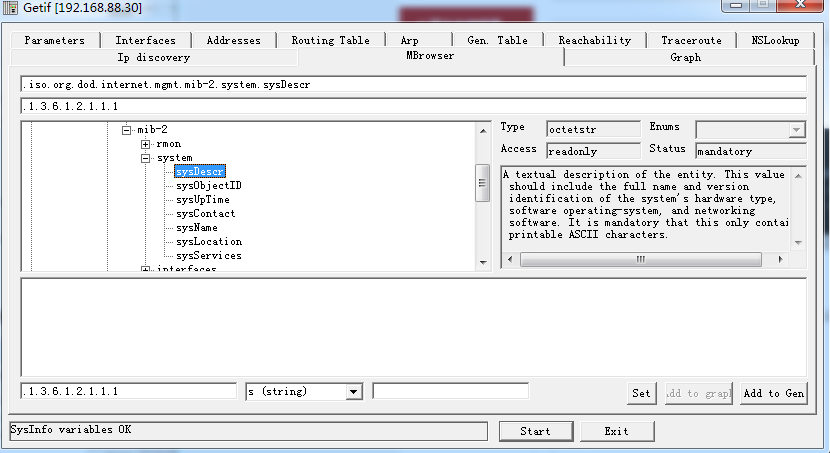830x453 pixels.
Task: Select sysDescr in the MIB tree
Action: 200,171
